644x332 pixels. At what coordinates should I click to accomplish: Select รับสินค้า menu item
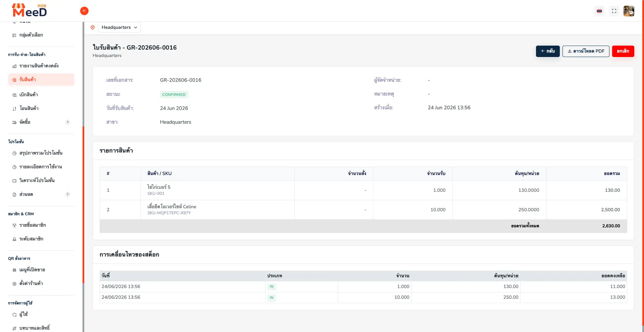click(x=41, y=79)
